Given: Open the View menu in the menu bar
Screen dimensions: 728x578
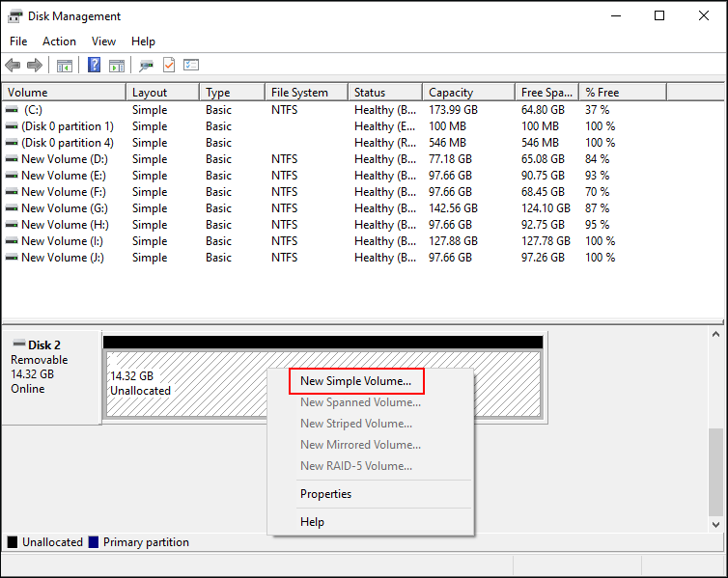Looking at the screenshot, I should 103,41.
